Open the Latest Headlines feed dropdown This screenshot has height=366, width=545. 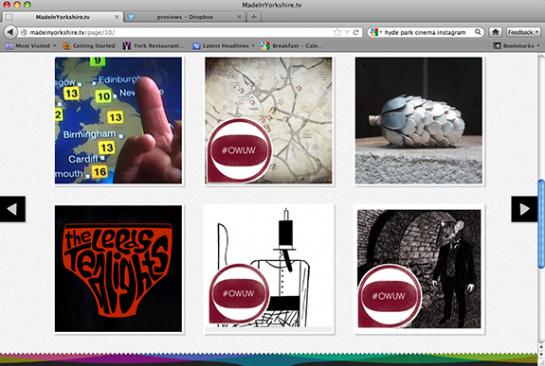[x=223, y=46]
